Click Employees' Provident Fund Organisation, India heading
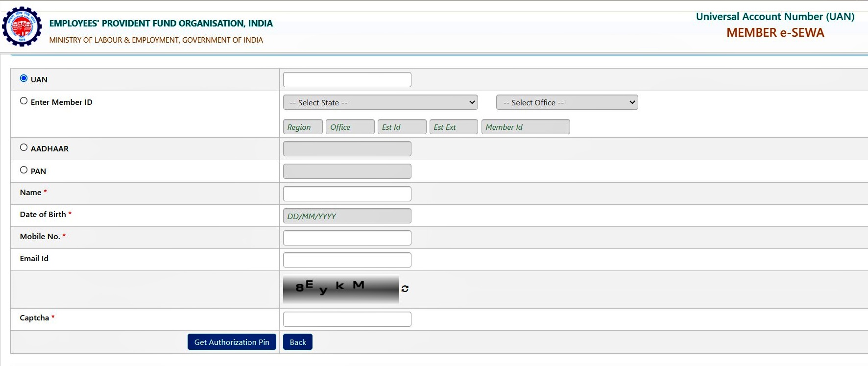This screenshot has height=366, width=868. (x=161, y=24)
